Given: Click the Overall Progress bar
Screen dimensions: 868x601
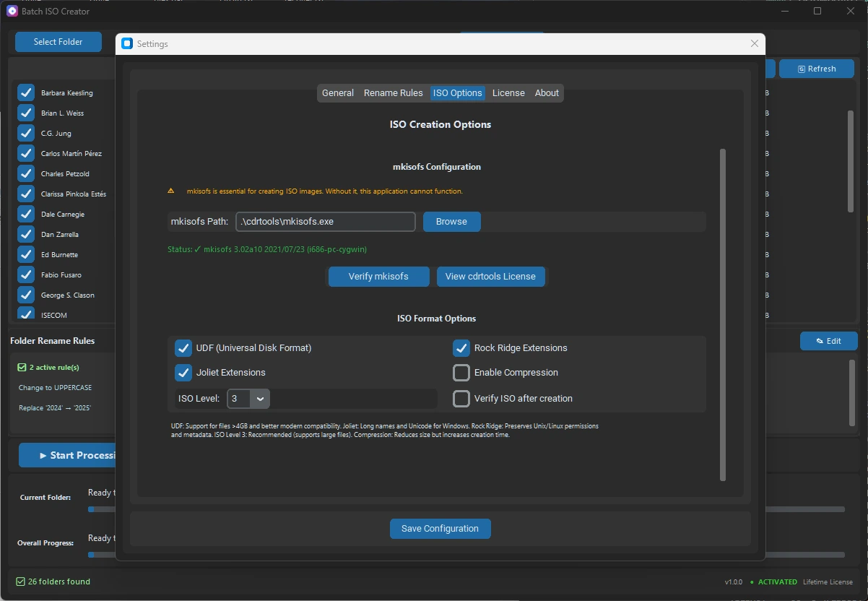Looking at the screenshot, I should [x=101, y=554].
